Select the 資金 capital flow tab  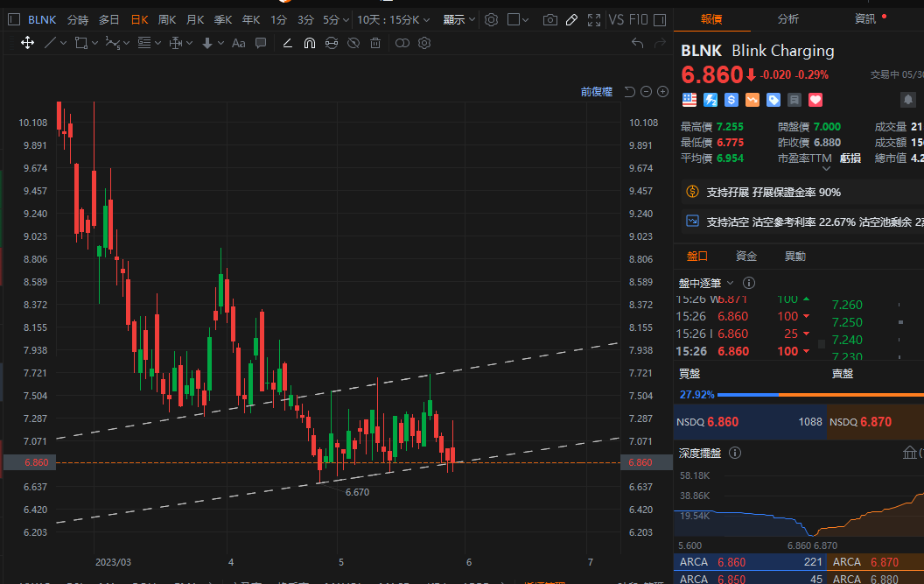746,256
